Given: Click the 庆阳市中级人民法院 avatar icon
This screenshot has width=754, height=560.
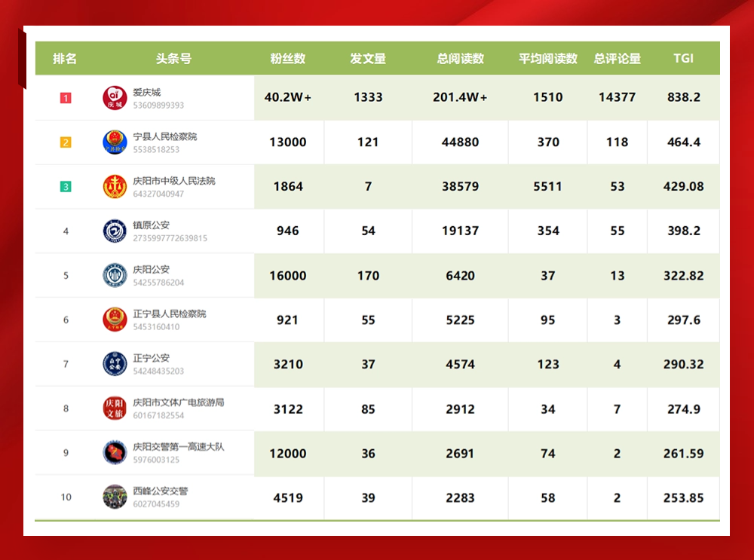Looking at the screenshot, I should coord(115,186).
